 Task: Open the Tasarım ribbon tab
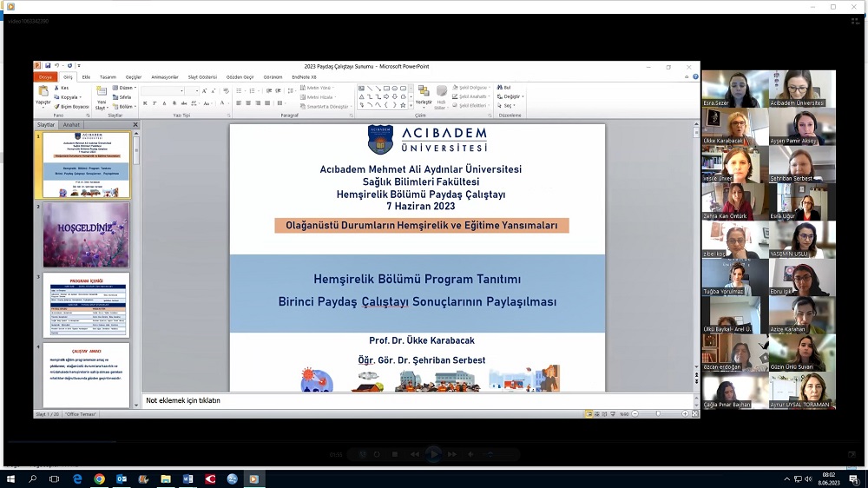[108, 76]
